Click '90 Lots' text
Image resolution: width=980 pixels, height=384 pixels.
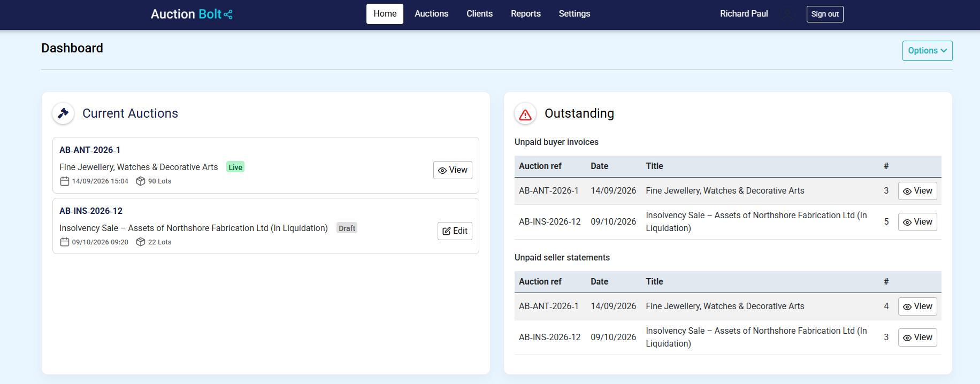[159, 181]
